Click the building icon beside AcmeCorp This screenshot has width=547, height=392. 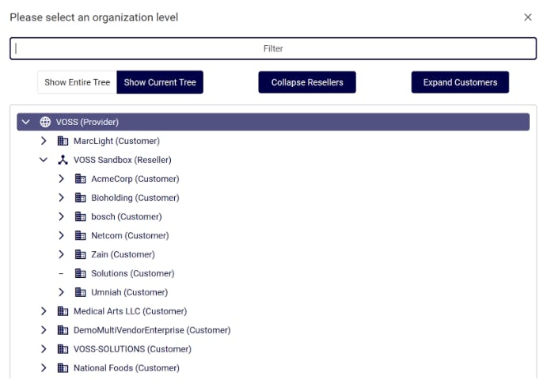coord(80,179)
